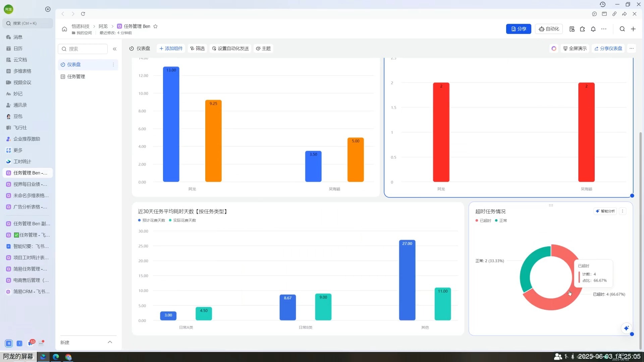Toggle 实际花费天数 legend series
Image resolution: width=644 pixels, height=362 pixels.
click(x=182, y=220)
